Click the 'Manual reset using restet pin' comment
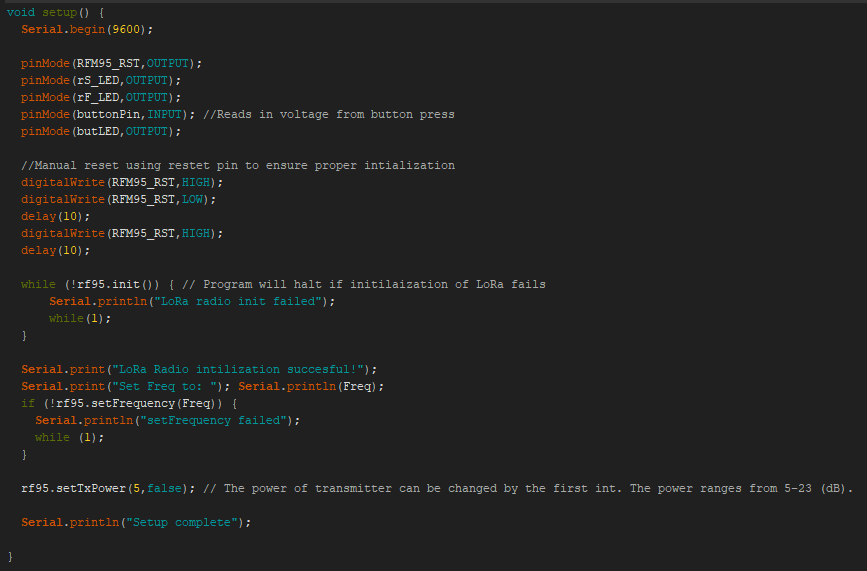The height and width of the screenshot is (571, 867). click(x=238, y=165)
